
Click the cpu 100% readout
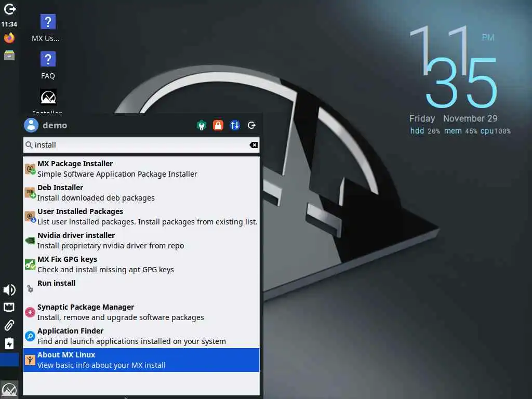click(x=495, y=131)
